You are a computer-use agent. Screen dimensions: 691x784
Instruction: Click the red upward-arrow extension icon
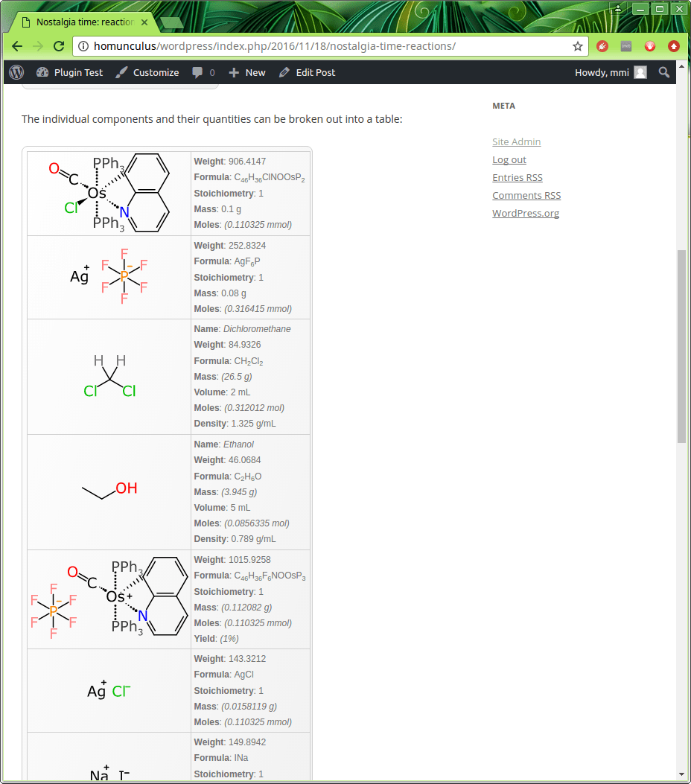(674, 46)
